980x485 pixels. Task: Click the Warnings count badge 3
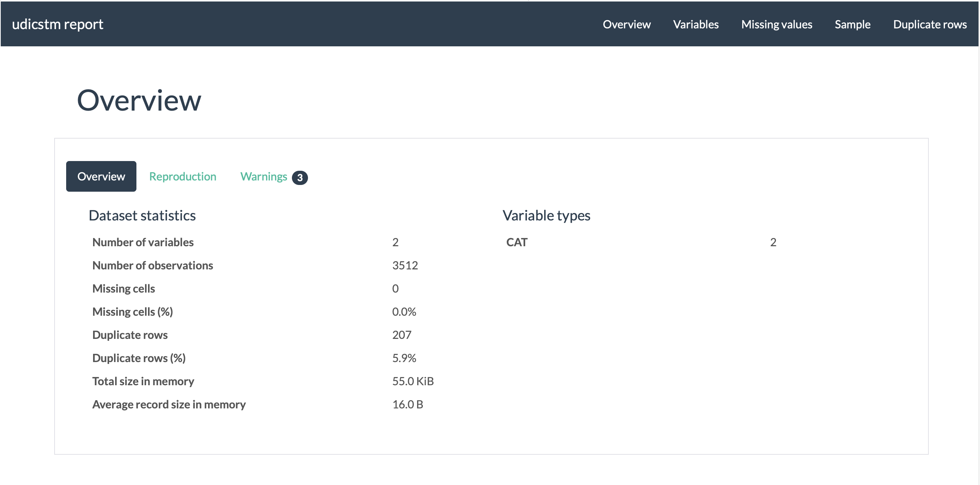click(x=299, y=177)
